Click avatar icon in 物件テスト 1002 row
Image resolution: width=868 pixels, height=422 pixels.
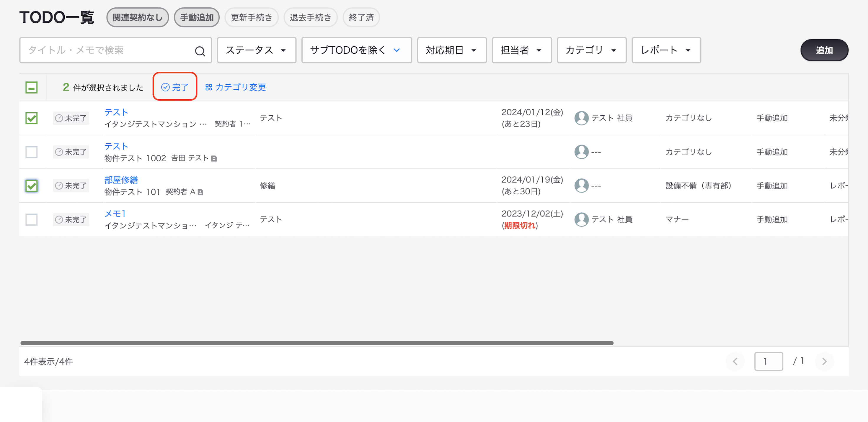pyautogui.click(x=581, y=152)
